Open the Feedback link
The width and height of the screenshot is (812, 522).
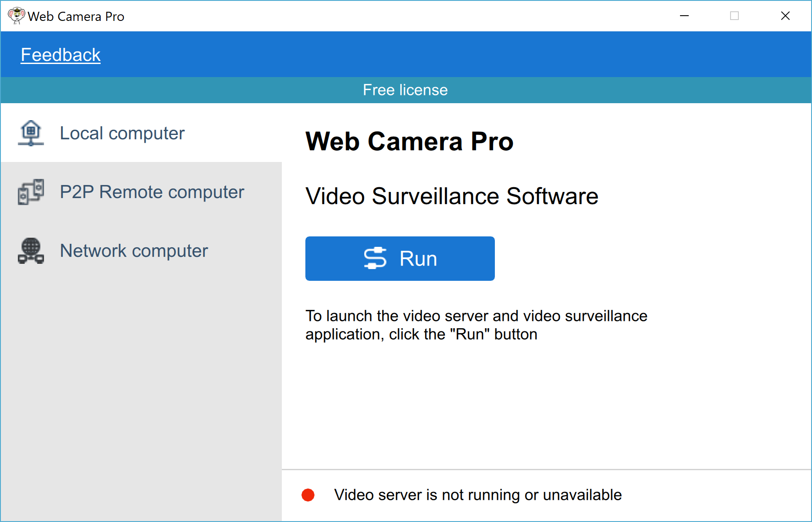coord(61,54)
